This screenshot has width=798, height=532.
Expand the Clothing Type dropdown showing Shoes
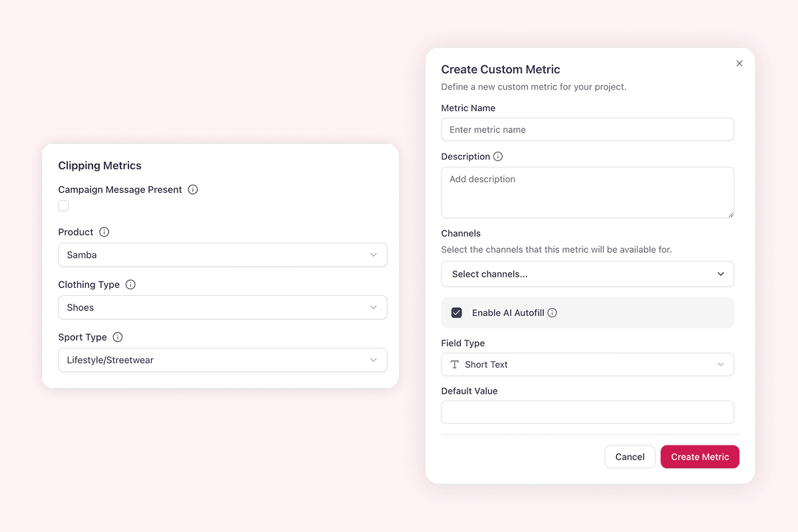click(x=222, y=307)
